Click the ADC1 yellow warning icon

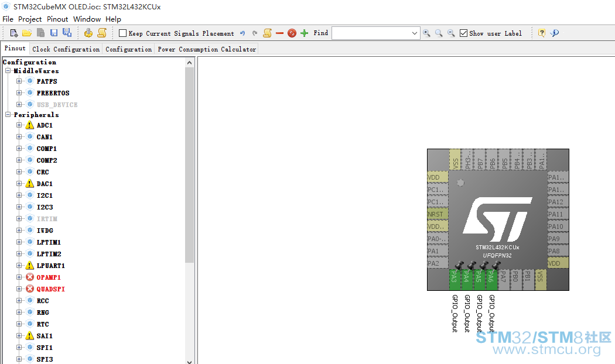tap(30, 125)
